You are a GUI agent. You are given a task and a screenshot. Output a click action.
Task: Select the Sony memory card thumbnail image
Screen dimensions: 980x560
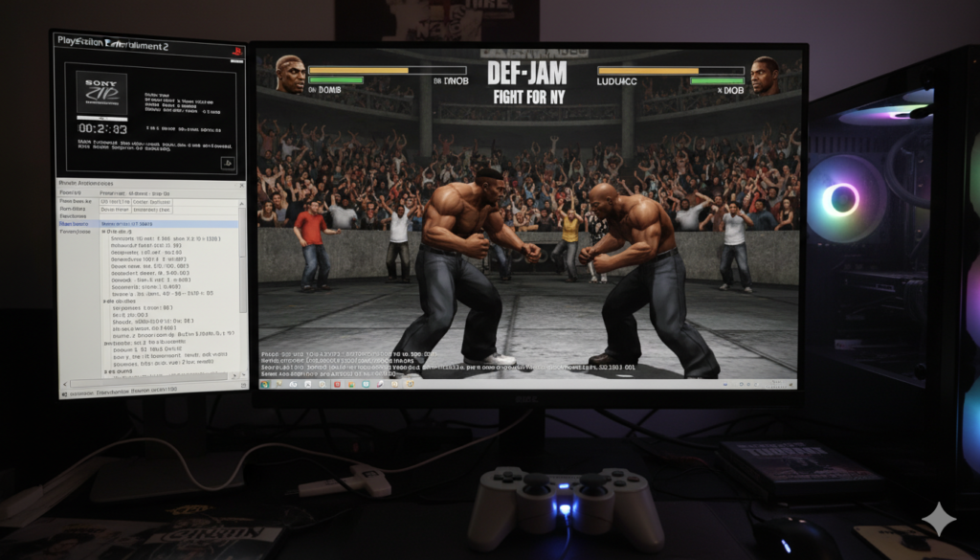tap(100, 91)
